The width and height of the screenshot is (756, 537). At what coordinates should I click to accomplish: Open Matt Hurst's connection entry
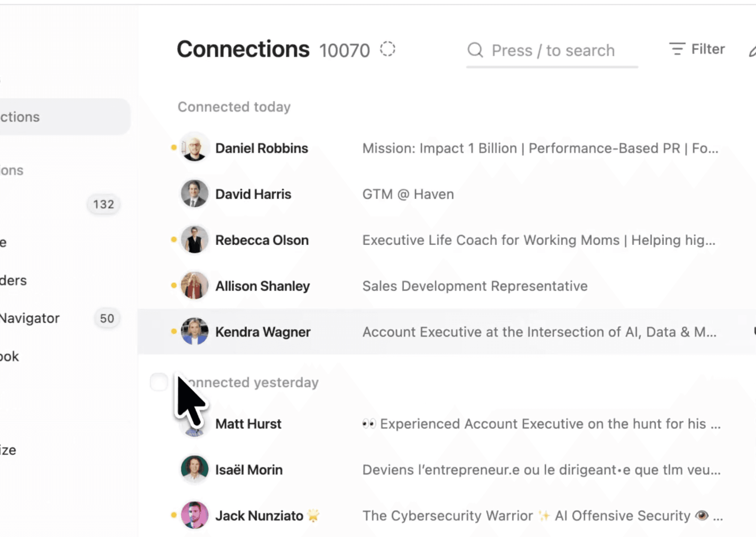[x=248, y=424]
